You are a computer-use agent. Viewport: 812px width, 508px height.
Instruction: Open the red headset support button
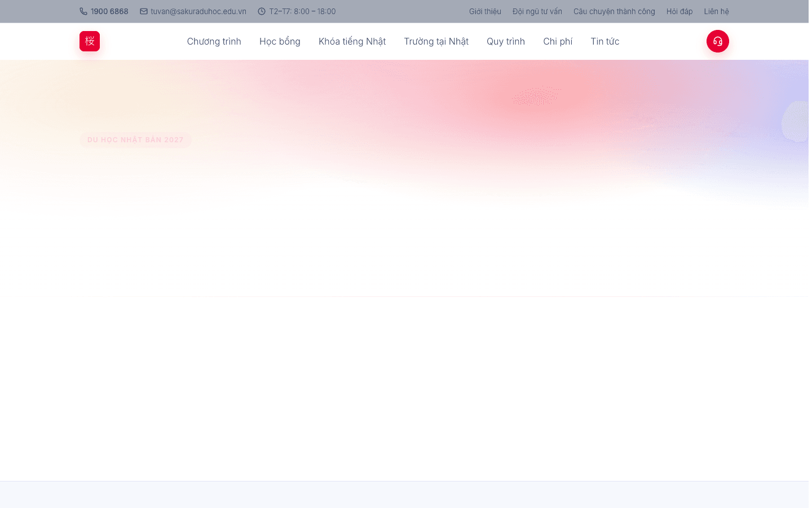[717, 41]
